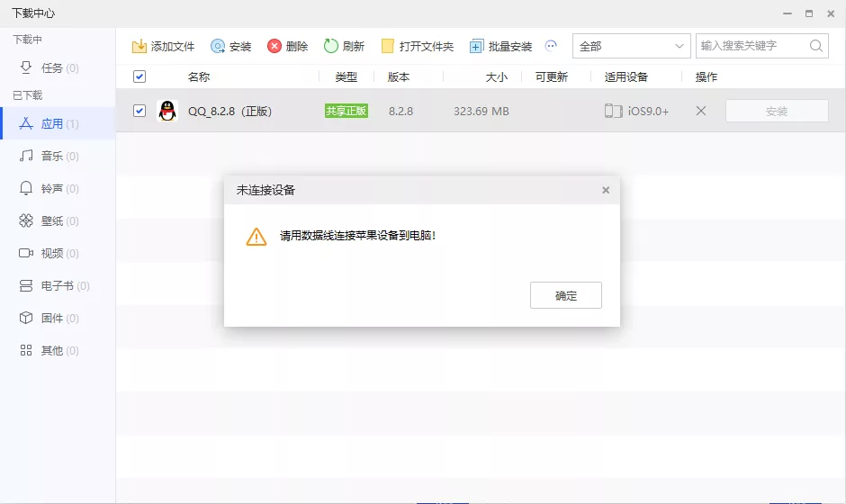
Task: Click the red 删除 delete toolbar button
Action: [x=287, y=47]
